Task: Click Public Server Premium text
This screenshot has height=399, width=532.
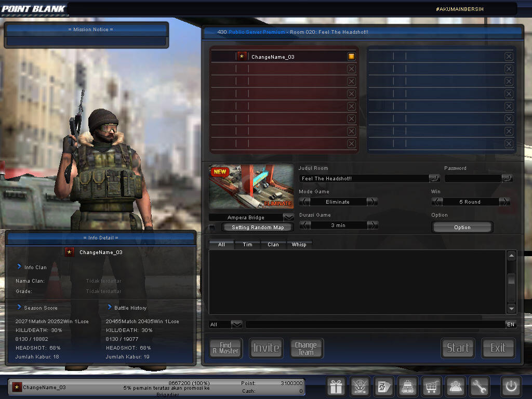Action: pyautogui.click(x=257, y=32)
